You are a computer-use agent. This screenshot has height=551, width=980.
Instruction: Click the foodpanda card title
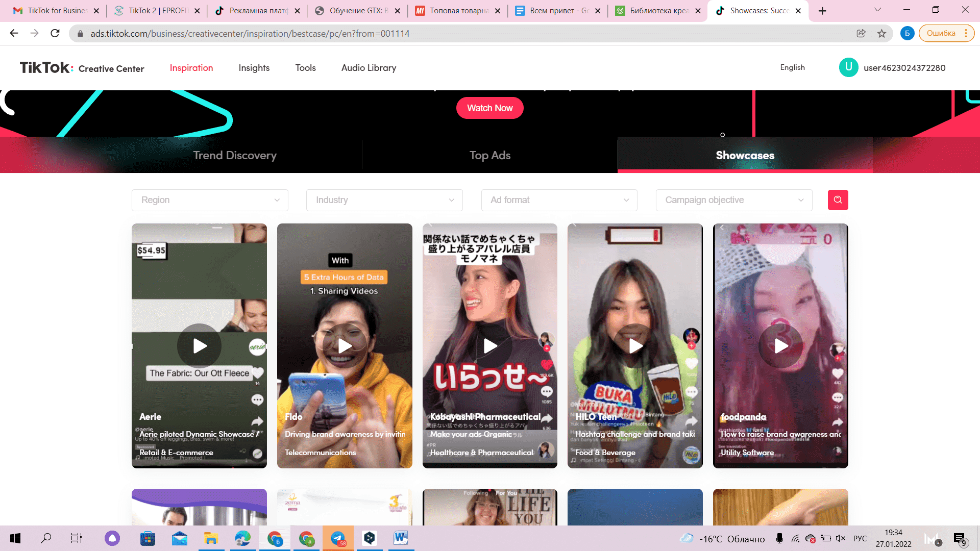point(743,417)
